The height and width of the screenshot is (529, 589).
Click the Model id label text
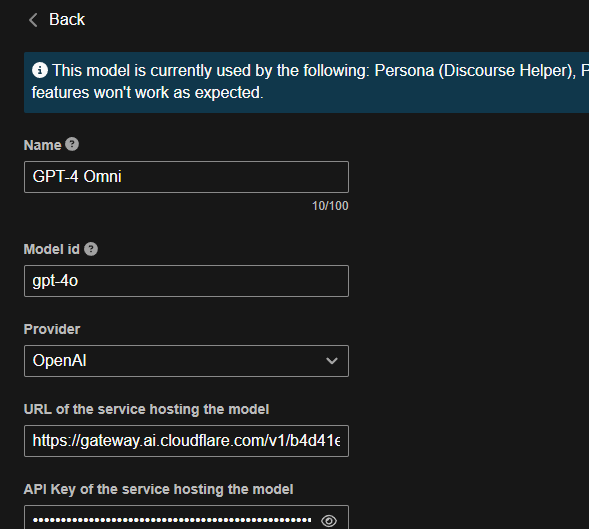52,249
